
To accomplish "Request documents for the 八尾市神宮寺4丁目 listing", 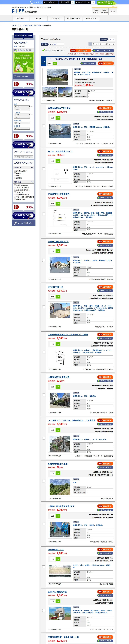I will point(105,108).
